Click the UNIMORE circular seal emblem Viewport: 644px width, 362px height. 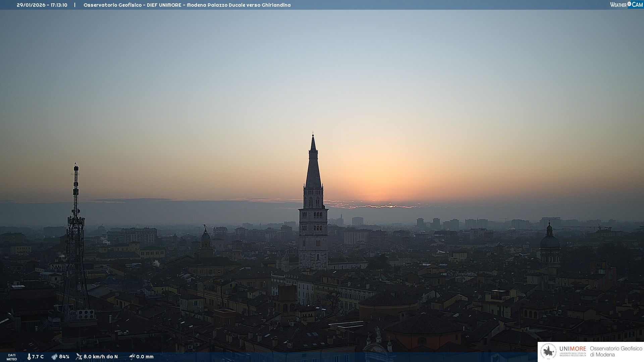click(548, 352)
